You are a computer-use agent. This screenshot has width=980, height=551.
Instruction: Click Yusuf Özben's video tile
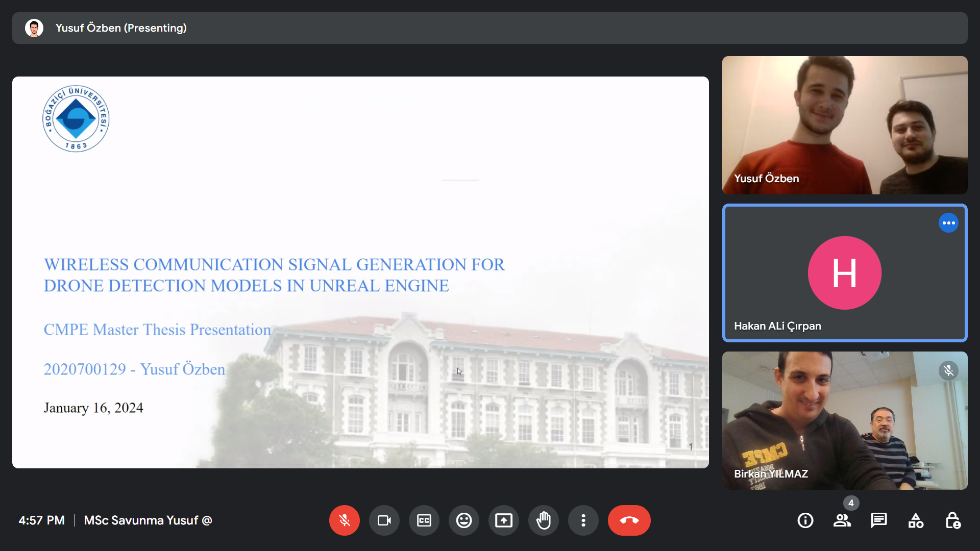(x=845, y=125)
